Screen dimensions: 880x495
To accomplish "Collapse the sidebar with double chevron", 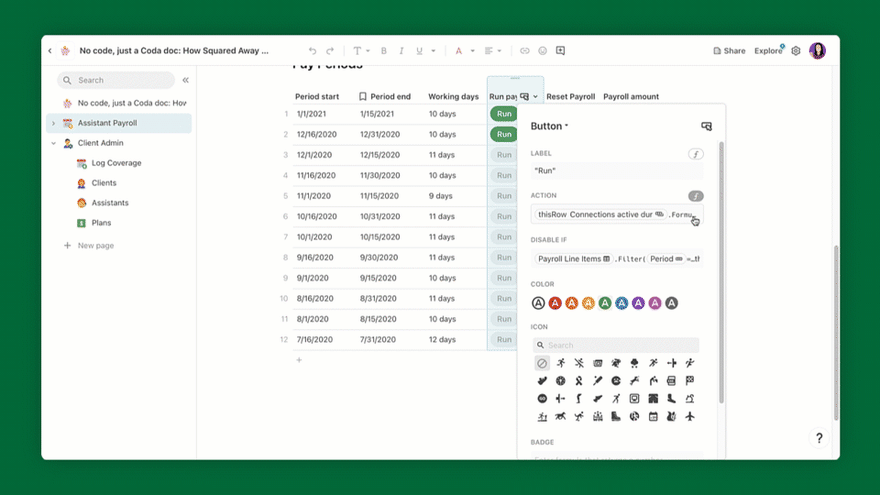I will (186, 80).
